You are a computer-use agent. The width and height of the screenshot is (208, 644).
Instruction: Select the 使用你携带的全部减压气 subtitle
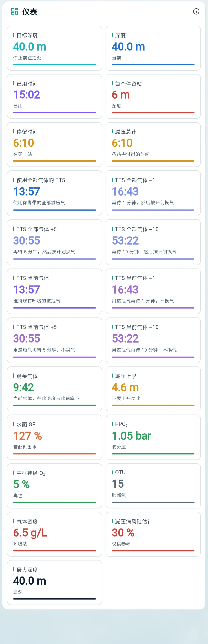click(x=39, y=203)
